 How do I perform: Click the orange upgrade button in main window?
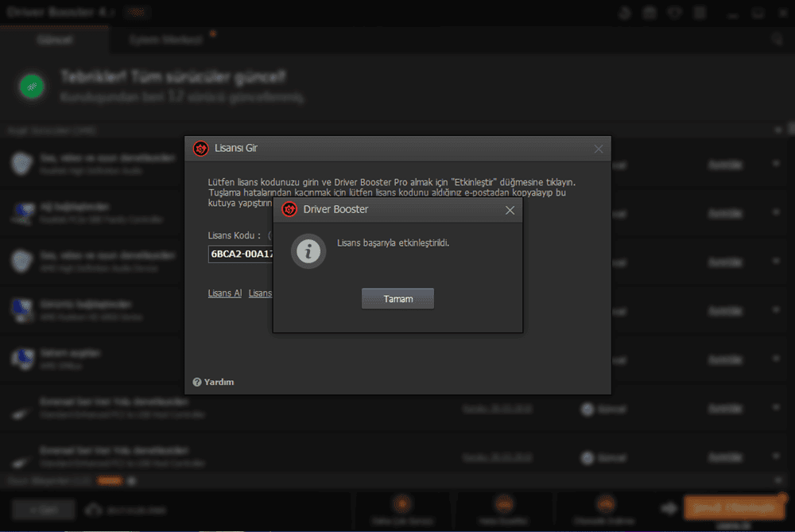click(x=734, y=507)
